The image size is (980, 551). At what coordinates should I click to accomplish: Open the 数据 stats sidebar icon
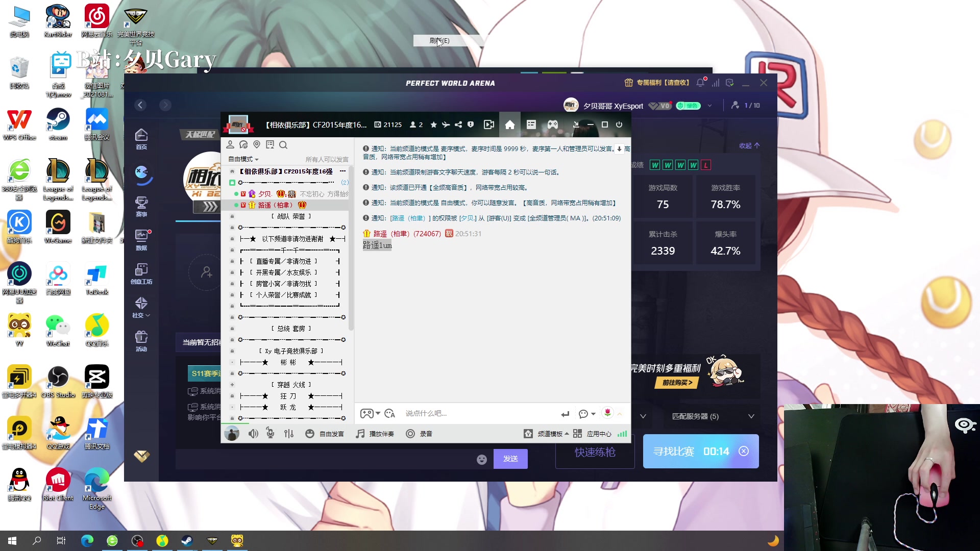[x=141, y=240]
